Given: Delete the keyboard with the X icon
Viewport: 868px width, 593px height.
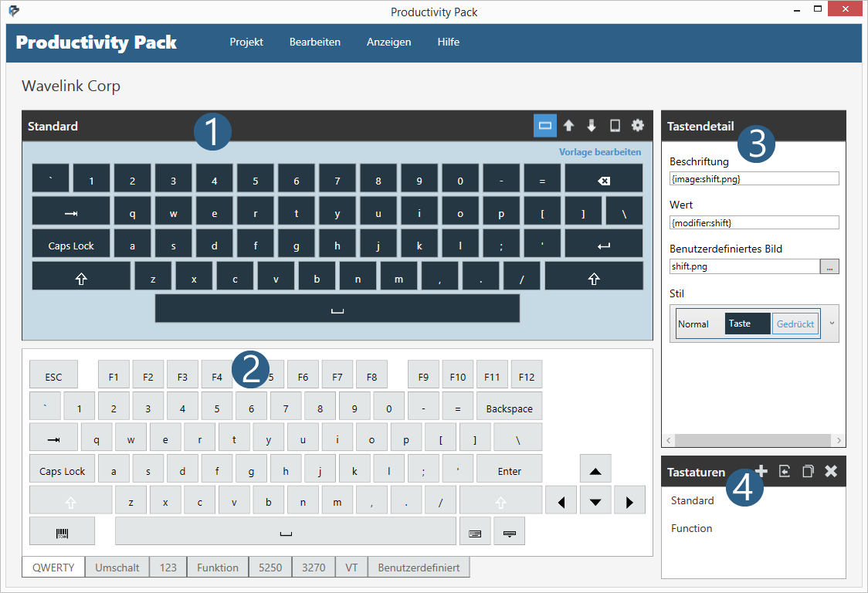Looking at the screenshot, I should click(x=831, y=471).
